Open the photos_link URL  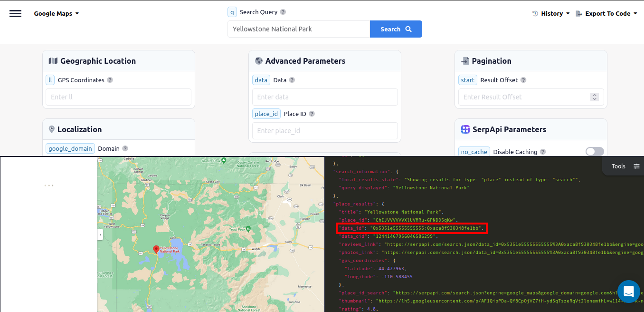click(x=512, y=252)
